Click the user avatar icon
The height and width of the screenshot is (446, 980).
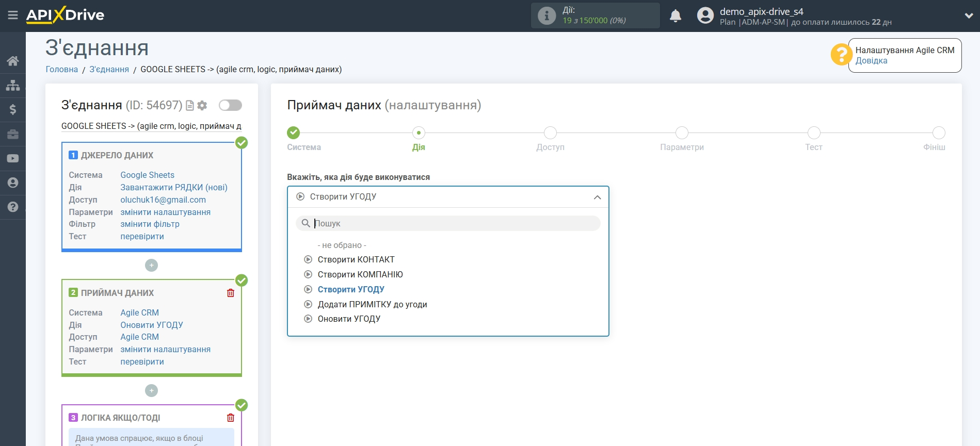click(x=705, y=15)
